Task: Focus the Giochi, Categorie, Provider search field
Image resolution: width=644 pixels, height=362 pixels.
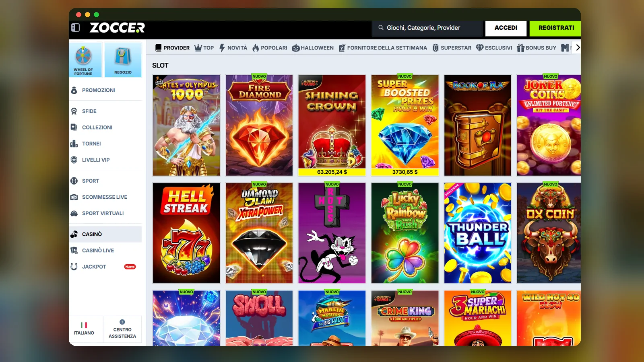Action: click(427, 28)
